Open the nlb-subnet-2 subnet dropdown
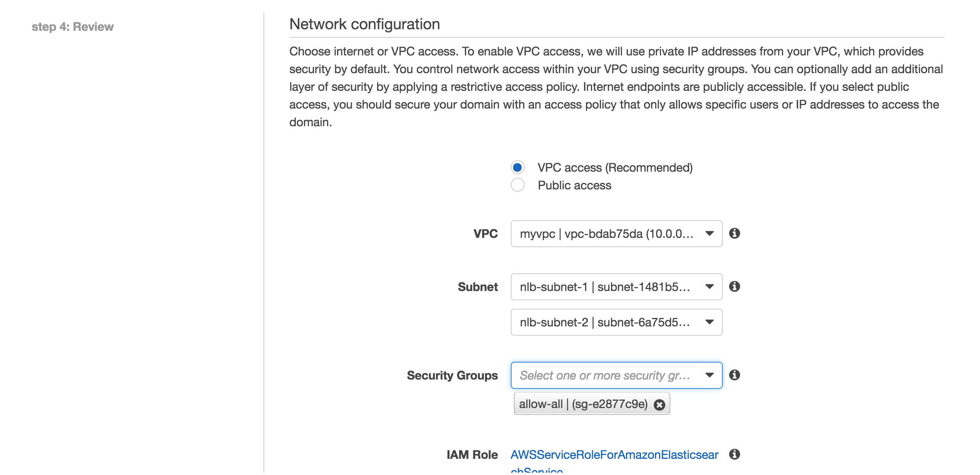The width and height of the screenshot is (980, 475). click(616, 322)
